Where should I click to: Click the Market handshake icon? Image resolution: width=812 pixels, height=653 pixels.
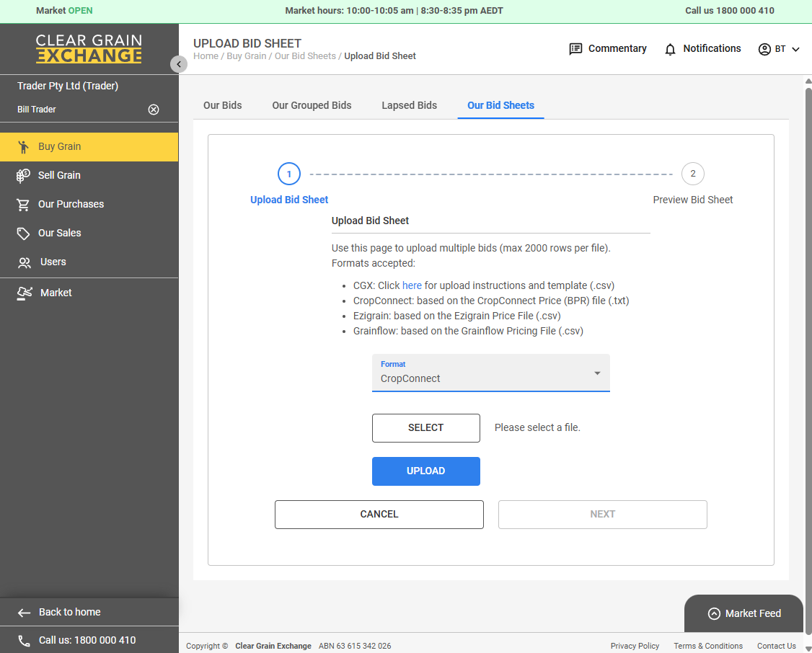[x=25, y=293]
